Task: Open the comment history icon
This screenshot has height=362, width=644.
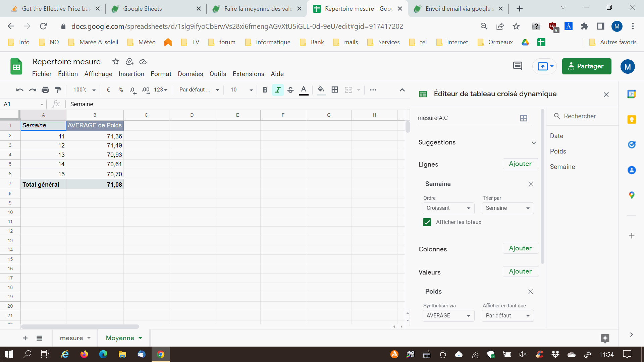Action: [x=517, y=66]
